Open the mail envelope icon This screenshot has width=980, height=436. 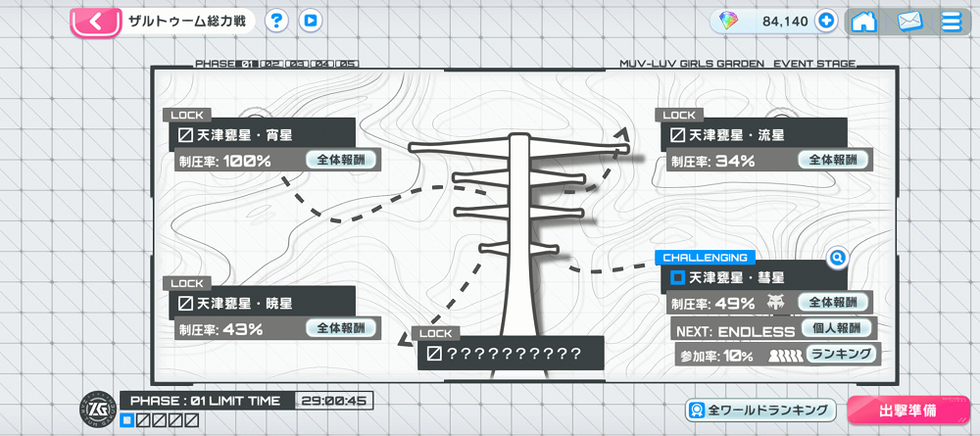[910, 22]
